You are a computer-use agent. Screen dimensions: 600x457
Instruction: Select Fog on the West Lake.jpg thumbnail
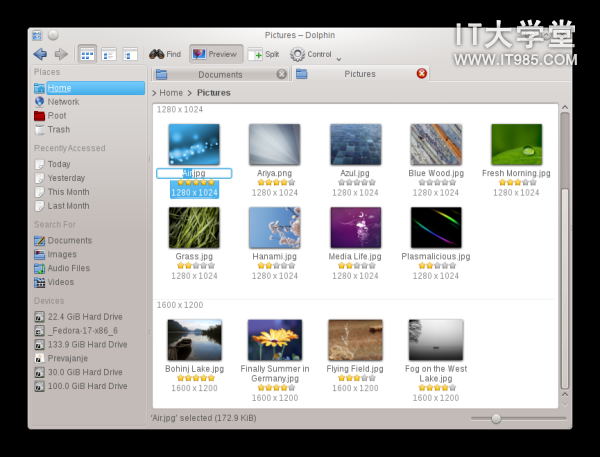click(x=436, y=340)
